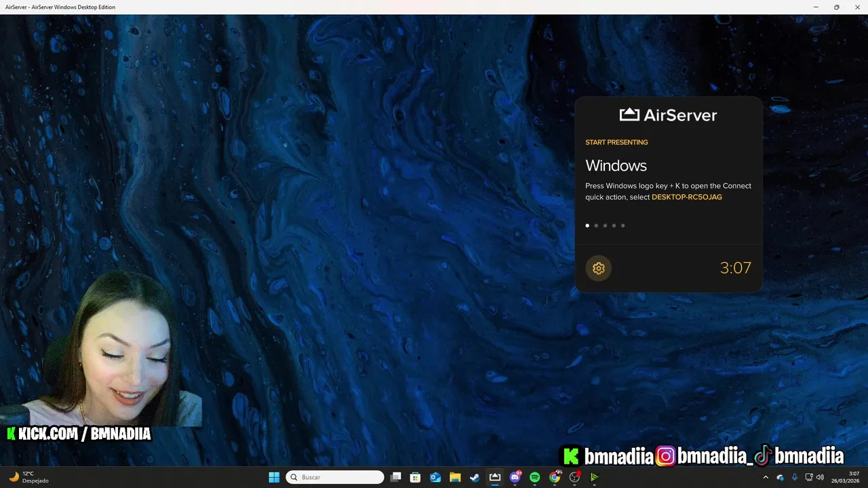
Task: Click the START PRESENTING label
Action: click(x=616, y=142)
